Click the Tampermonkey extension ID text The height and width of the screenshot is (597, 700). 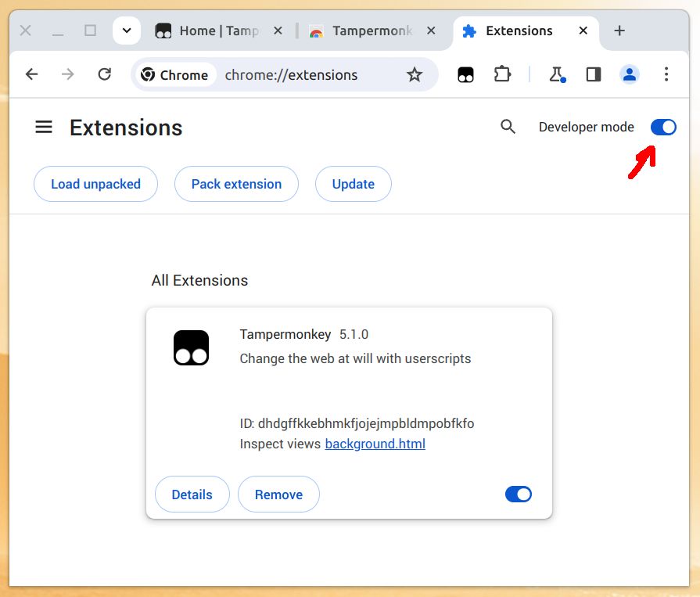(357, 423)
